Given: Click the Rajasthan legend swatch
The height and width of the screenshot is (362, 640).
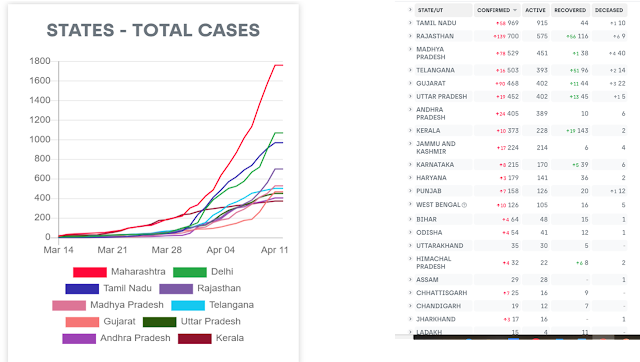Looking at the screenshot, I should [176, 289].
